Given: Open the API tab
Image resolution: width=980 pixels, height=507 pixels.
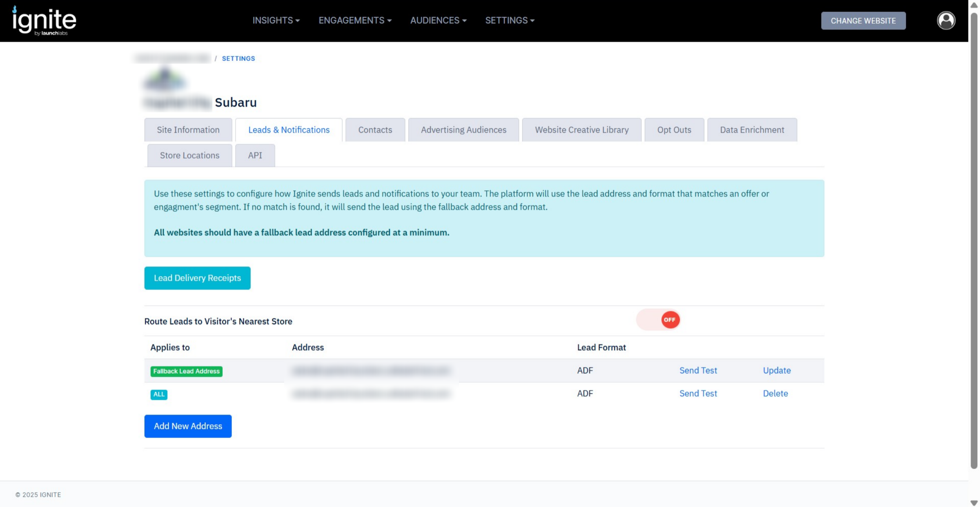Looking at the screenshot, I should click(x=255, y=156).
